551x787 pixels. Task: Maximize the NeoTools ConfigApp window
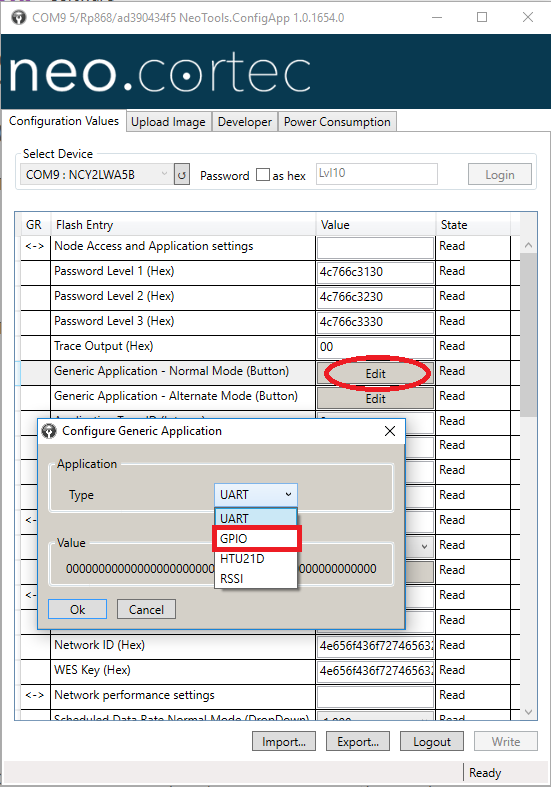click(482, 18)
